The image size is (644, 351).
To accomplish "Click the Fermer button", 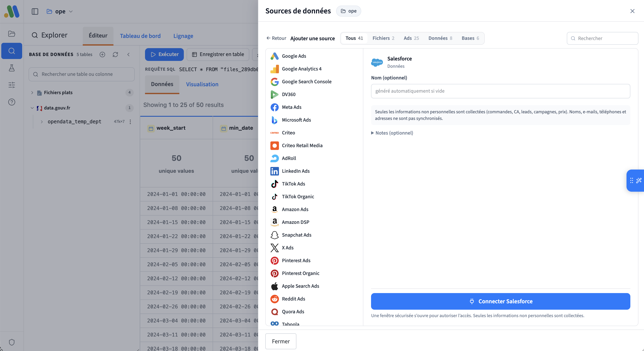I will click(x=281, y=341).
